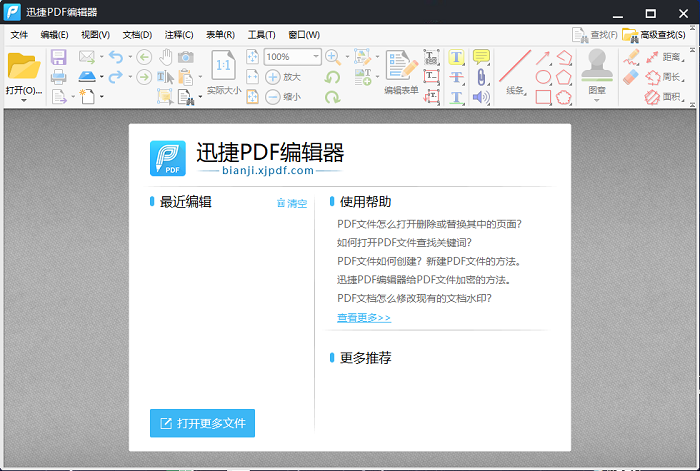The image size is (700, 471).
Task: Click the 图章 stamp tool
Action: click(x=597, y=71)
